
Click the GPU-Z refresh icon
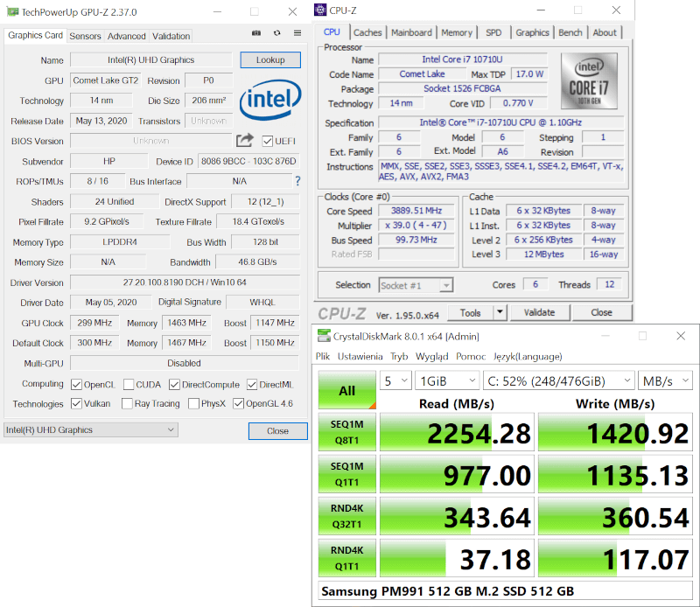[277, 33]
